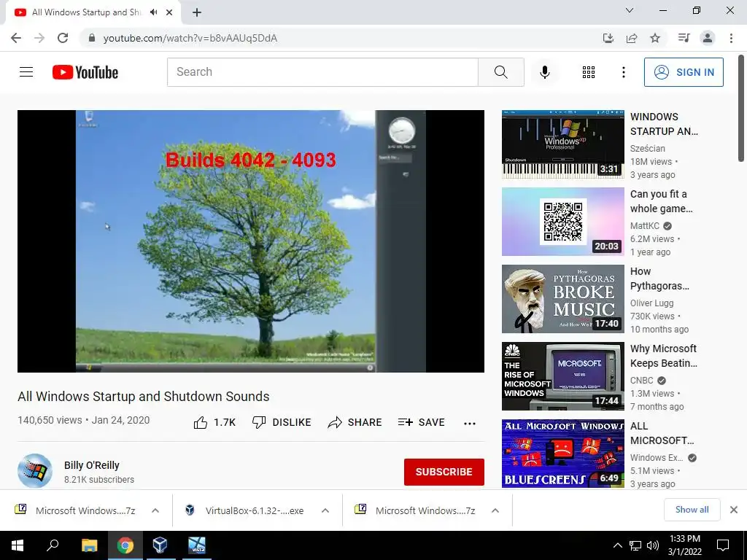Open Chrome share this page icon

click(x=632, y=38)
